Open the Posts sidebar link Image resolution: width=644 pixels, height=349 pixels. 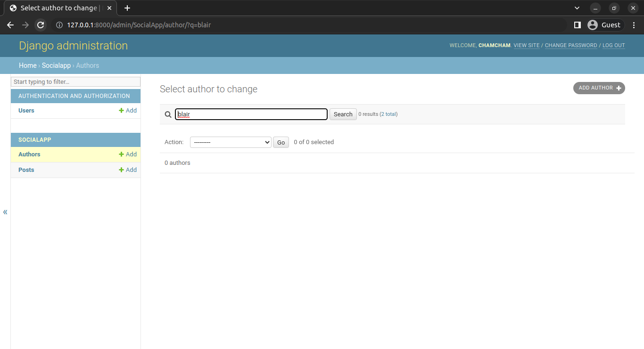(x=26, y=170)
